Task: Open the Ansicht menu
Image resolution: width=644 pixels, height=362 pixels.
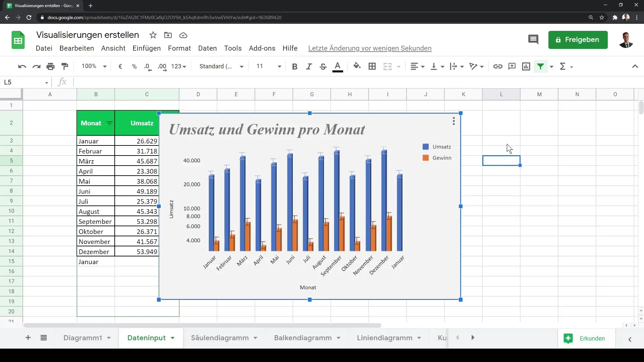Action: point(113,48)
